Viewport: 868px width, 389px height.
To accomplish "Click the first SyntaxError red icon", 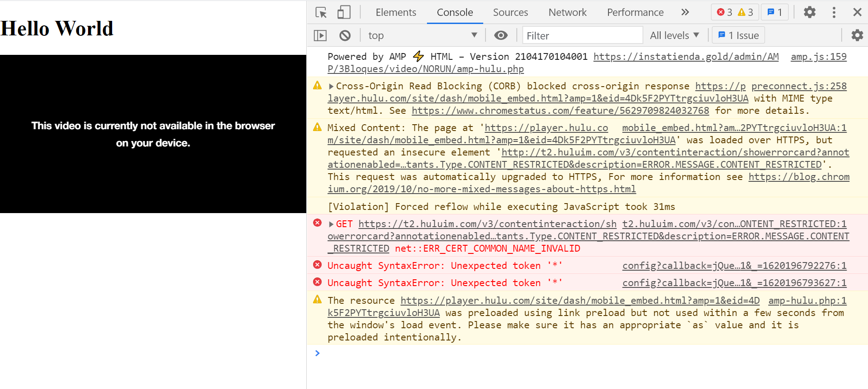I will [x=318, y=265].
